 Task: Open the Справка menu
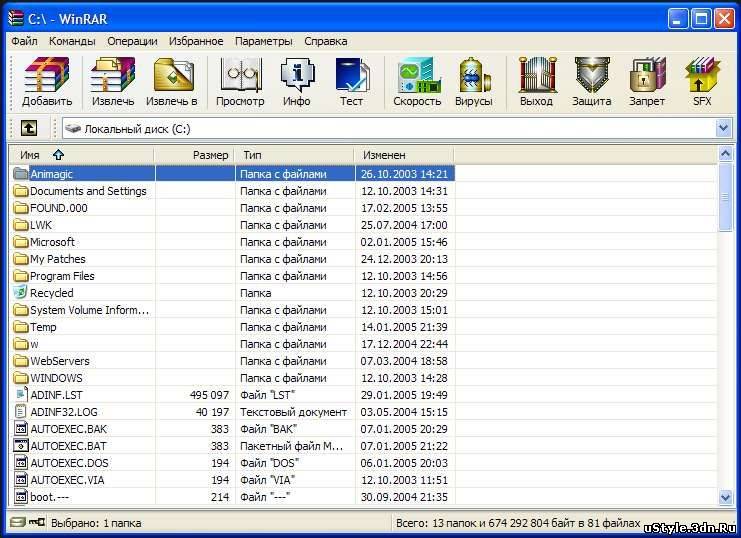point(326,41)
